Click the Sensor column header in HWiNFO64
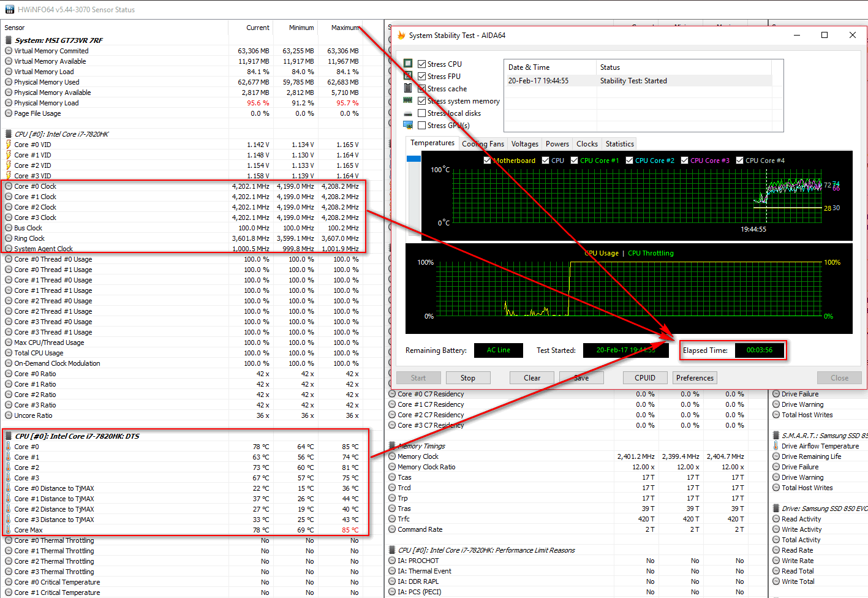868x598 pixels. pyautogui.click(x=115, y=28)
